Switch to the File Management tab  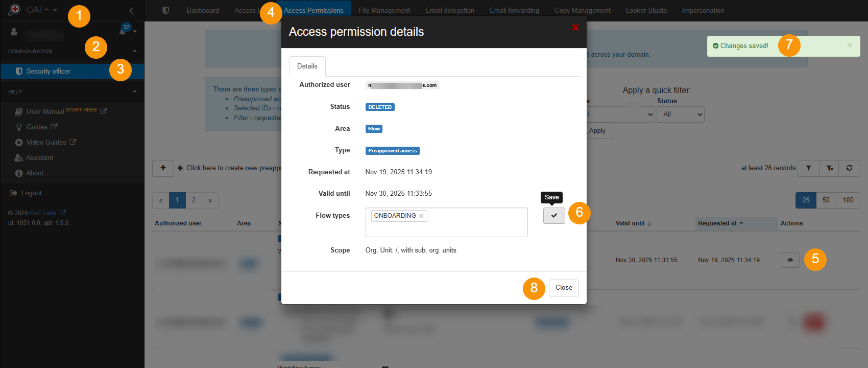[x=384, y=11]
